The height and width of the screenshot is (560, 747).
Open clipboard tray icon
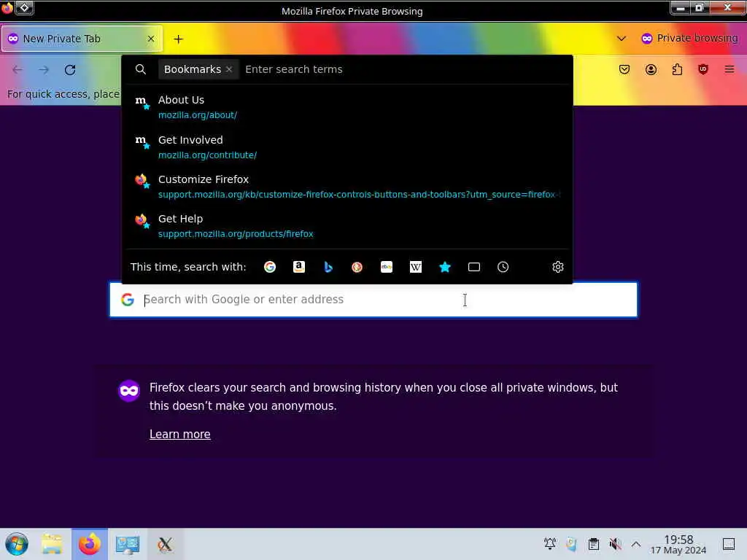pos(594,544)
